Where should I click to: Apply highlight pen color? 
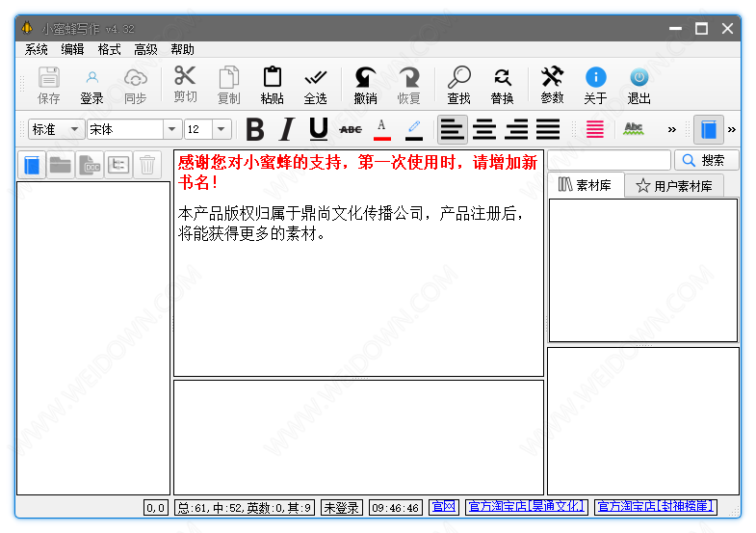pos(414,129)
